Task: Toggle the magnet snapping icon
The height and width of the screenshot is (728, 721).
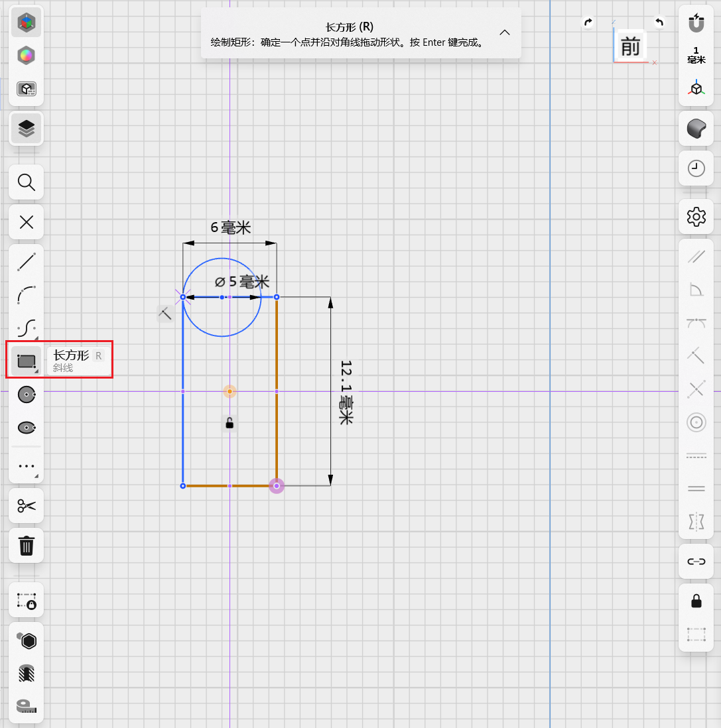Action: pos(696,23)
